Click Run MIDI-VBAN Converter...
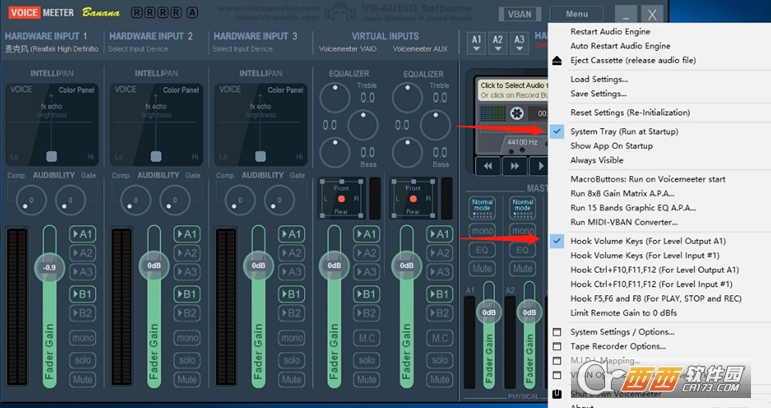The width and height of the screenshot is (771, 408). [624, 222]
